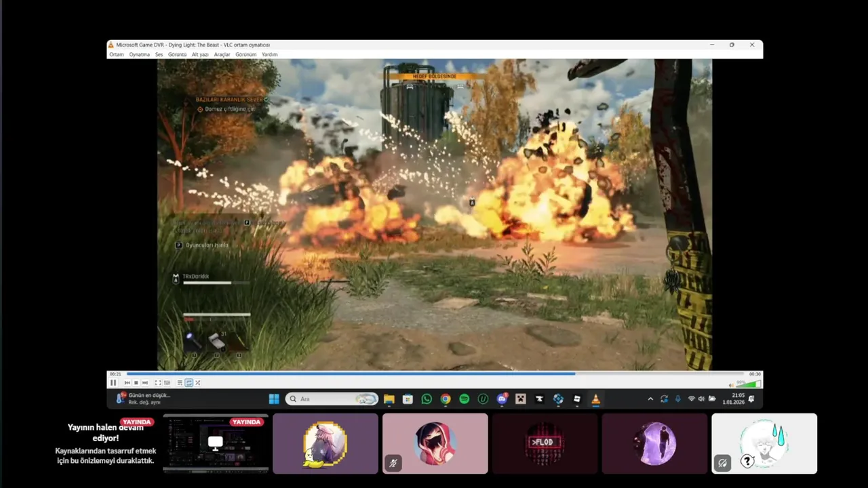Skip to previous media in VLC
868x488 pixels.
point(127,383)
